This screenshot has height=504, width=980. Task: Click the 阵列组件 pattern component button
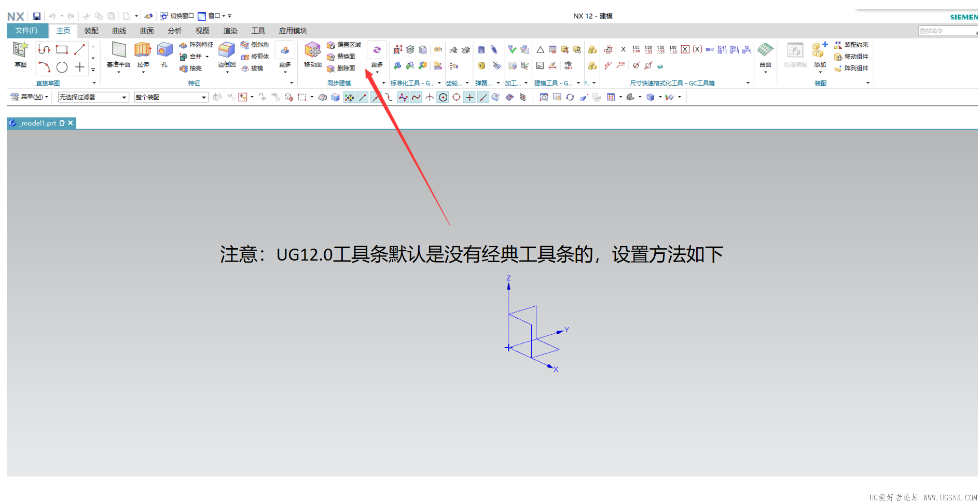tap(851, 69)
